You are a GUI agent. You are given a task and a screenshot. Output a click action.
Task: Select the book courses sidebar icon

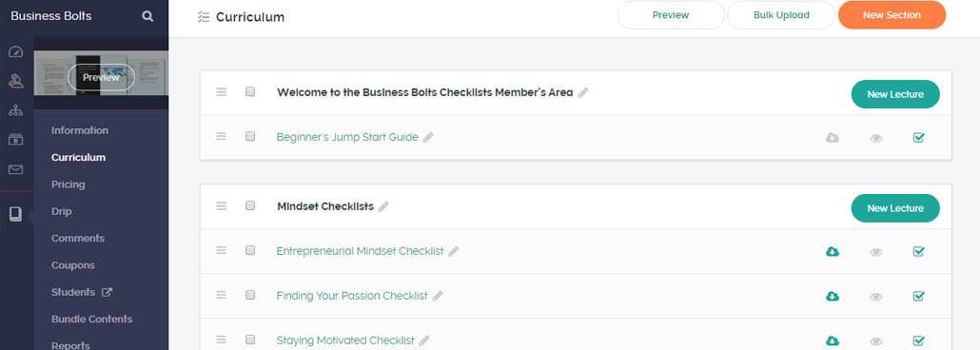[15, 214]
